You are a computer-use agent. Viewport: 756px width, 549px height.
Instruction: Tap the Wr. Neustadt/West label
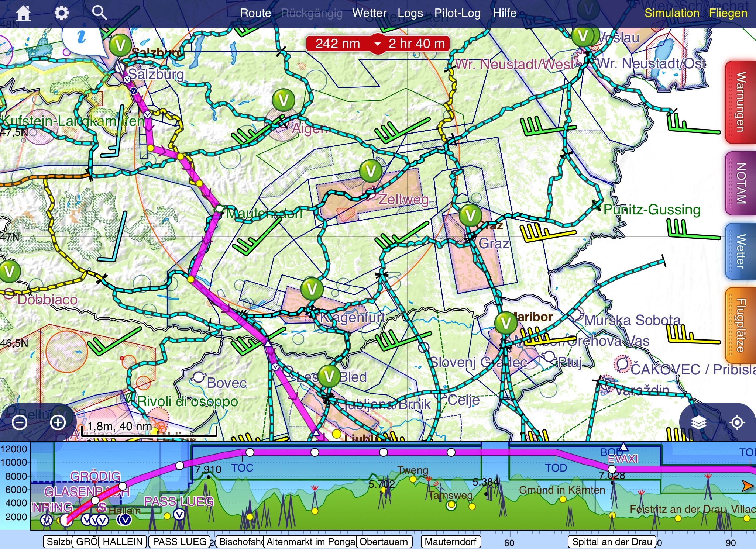coord(515,64)
